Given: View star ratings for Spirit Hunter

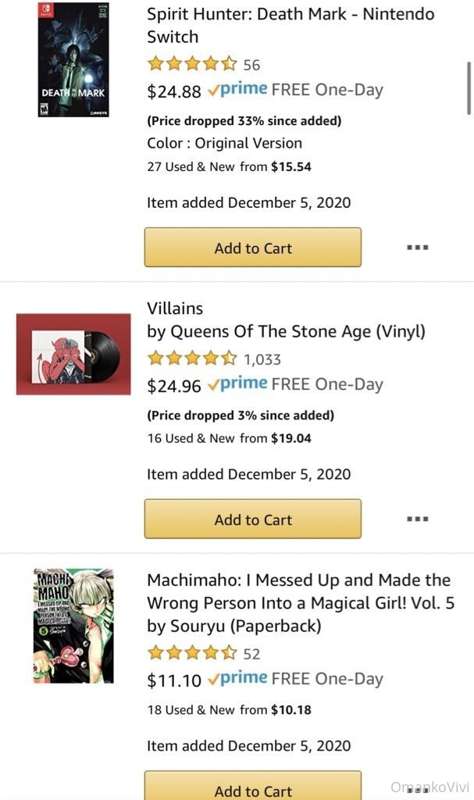Looking at the screenshot, I should 192,64.
